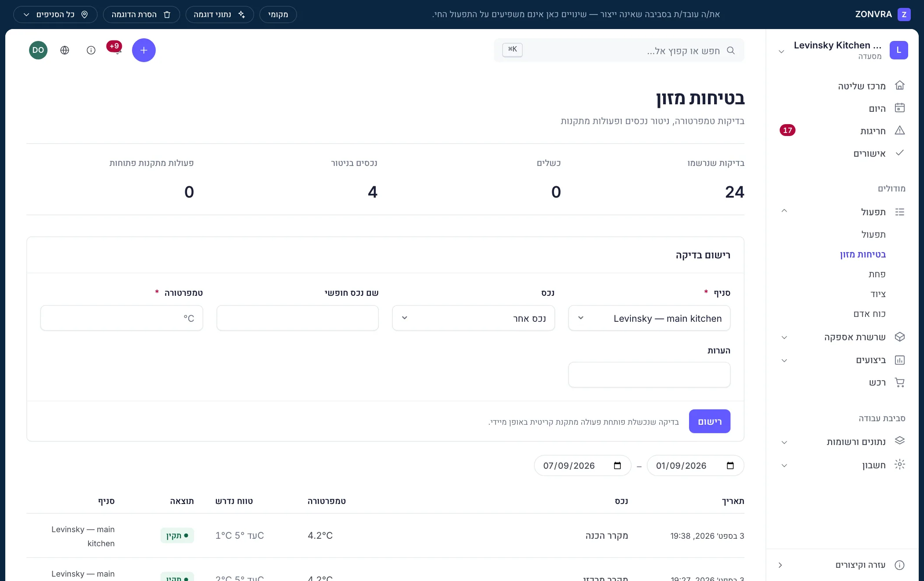Select בטיחות מזון in the sidebar

863,254
